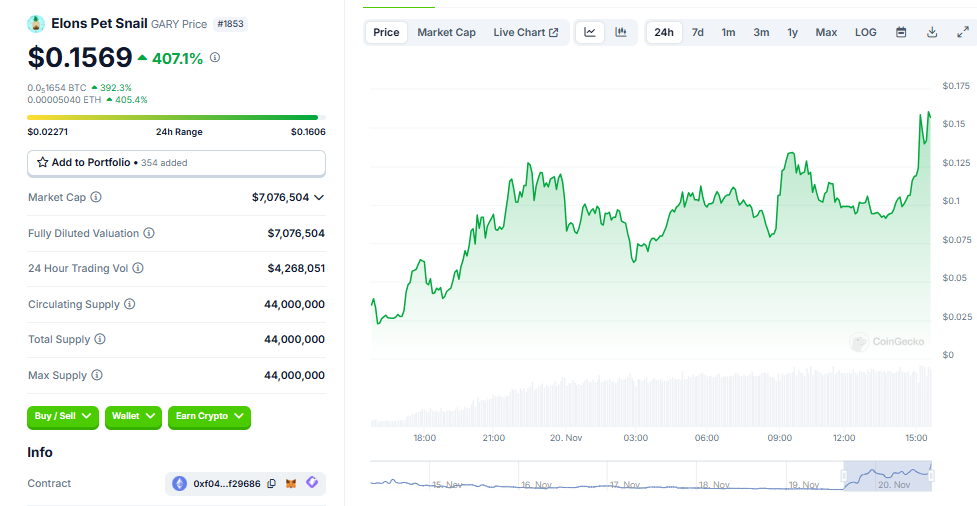Click the 19. Nov marker in navigator
Viewport: 977px width, 506px height.
point(804,484)
